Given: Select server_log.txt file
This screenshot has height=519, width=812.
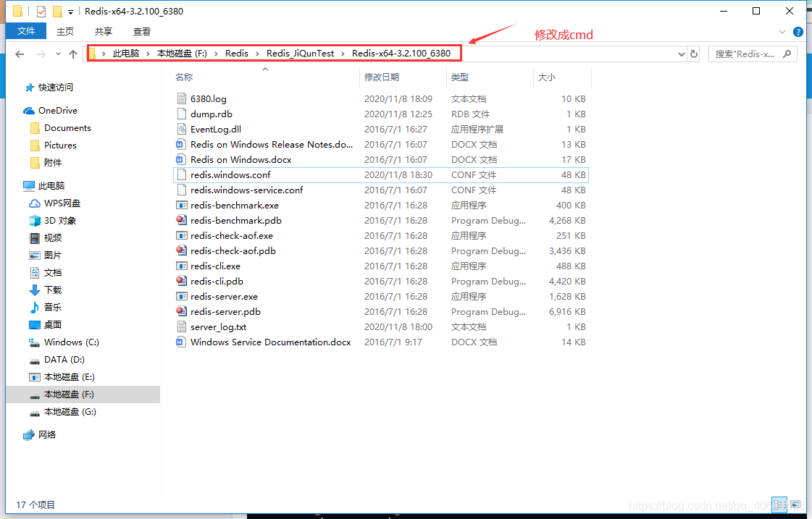Looking at the screenshot, I should [x=218, y=327].
